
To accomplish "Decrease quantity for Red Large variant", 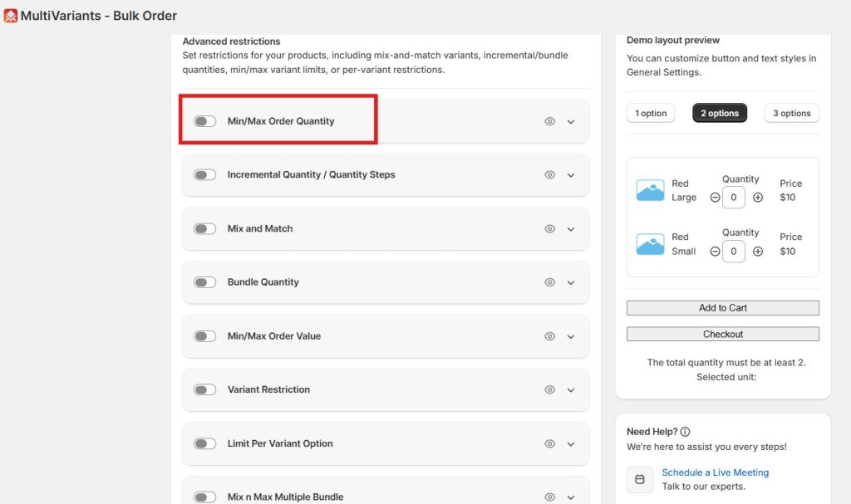I will point(716,198).
